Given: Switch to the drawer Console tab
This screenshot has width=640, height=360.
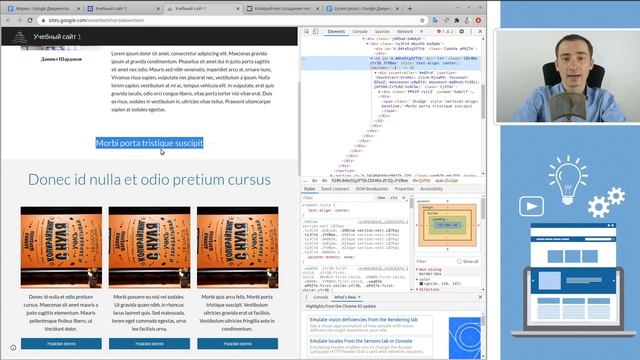Looking at the screenshot, I should pyautogui.click(x=320, y=297).
